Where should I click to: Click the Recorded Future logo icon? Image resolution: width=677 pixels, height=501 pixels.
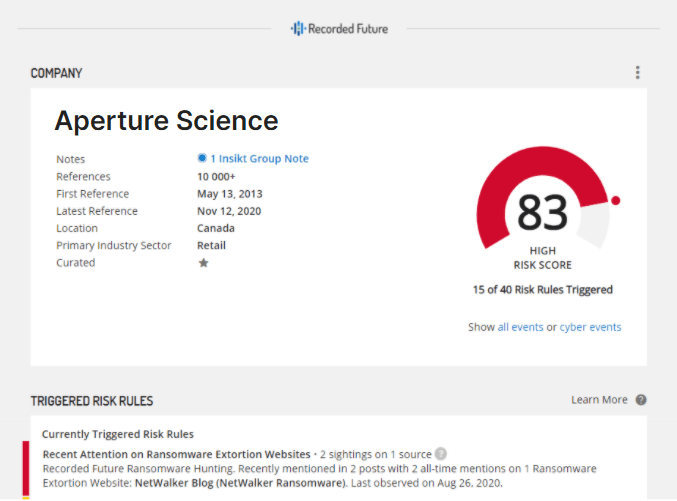tap(297, 29)
